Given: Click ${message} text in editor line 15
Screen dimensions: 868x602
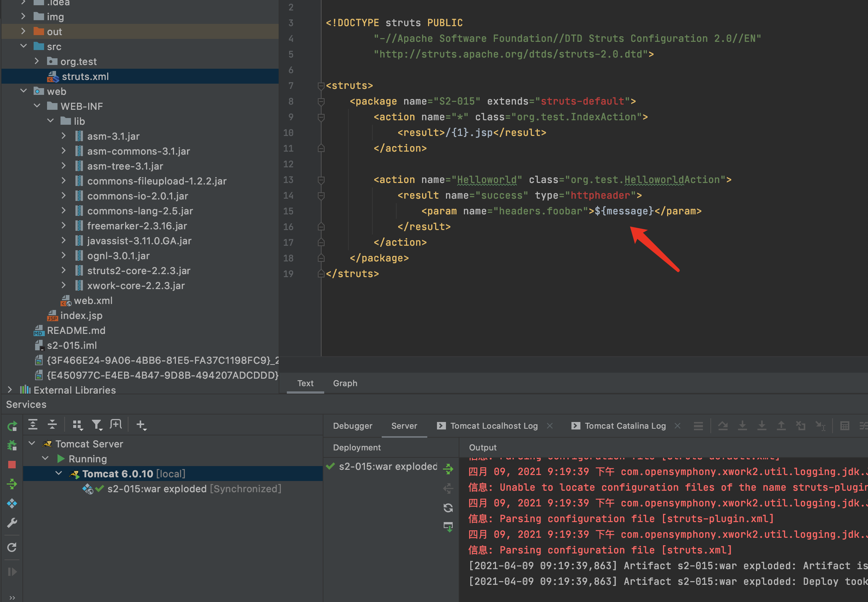Looking at the screenshot, I should tap(624, 211).
